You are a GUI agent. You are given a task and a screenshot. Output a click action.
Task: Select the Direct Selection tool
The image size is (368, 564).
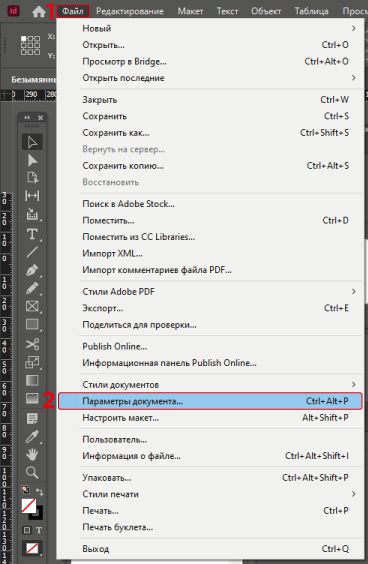[x=32, y=160]
